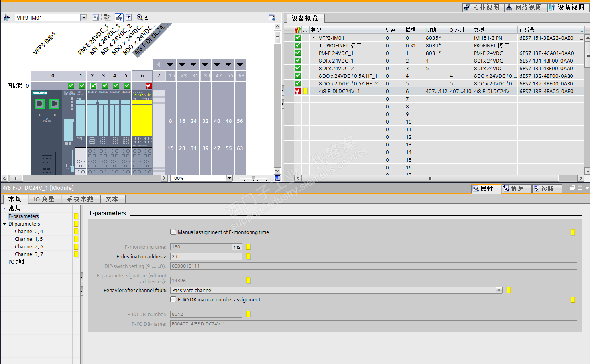590x364 pixels.
Task: Click the page break display toolbar icon
Action: tap(129, 18)
